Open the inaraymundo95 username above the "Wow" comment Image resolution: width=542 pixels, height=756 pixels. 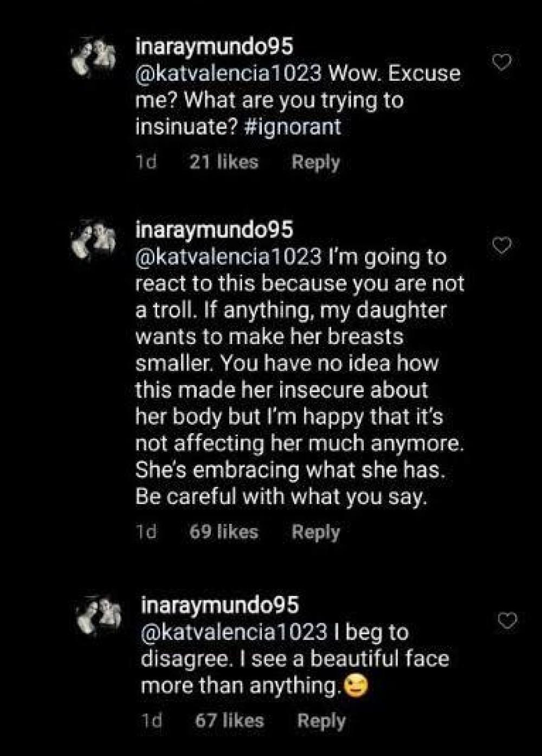(x=214, y=47)
